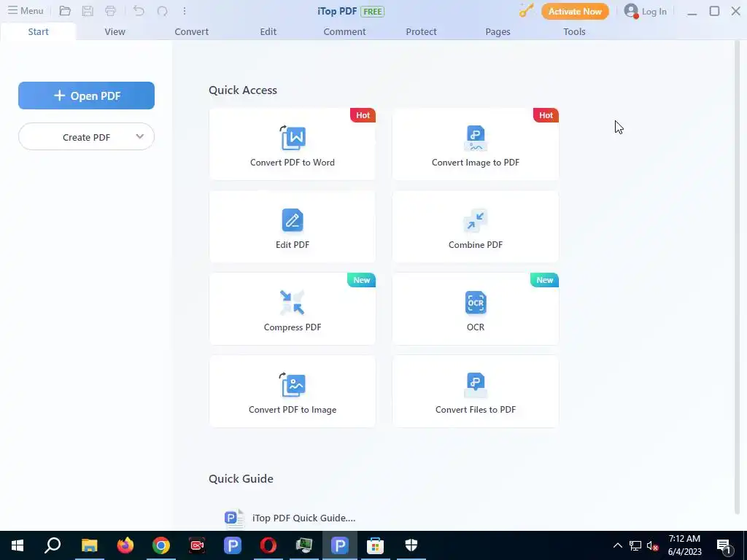The image size is (747, 560).
Task: Open Microsoft Store from the taskbar
Action: tap(375, 545)
